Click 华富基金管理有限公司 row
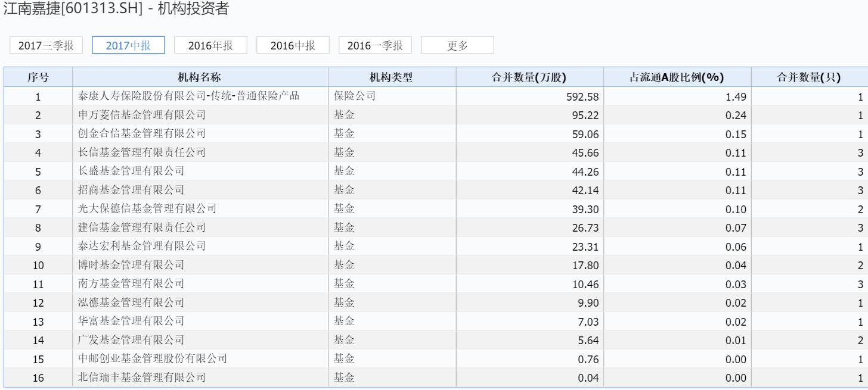The height and width of the screenshot is (390, 868). tap(131, 321)
